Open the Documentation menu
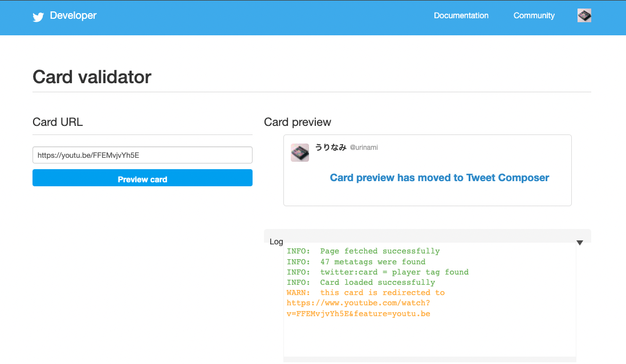This screenshot has width=626, height=364. (x=461, y=16)
